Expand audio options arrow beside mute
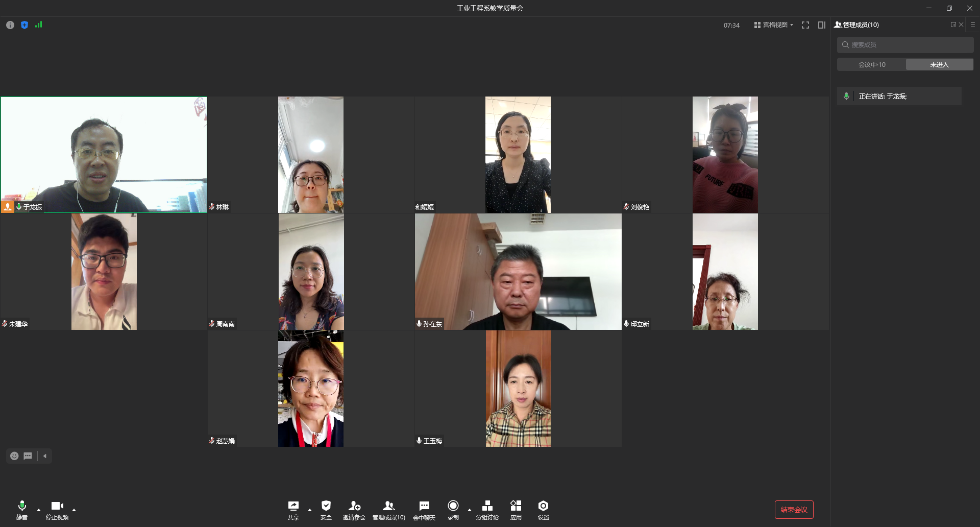Image resolution: width=980 pixels, height=527 pixels. pyautogui.click(x=39, y=510)
